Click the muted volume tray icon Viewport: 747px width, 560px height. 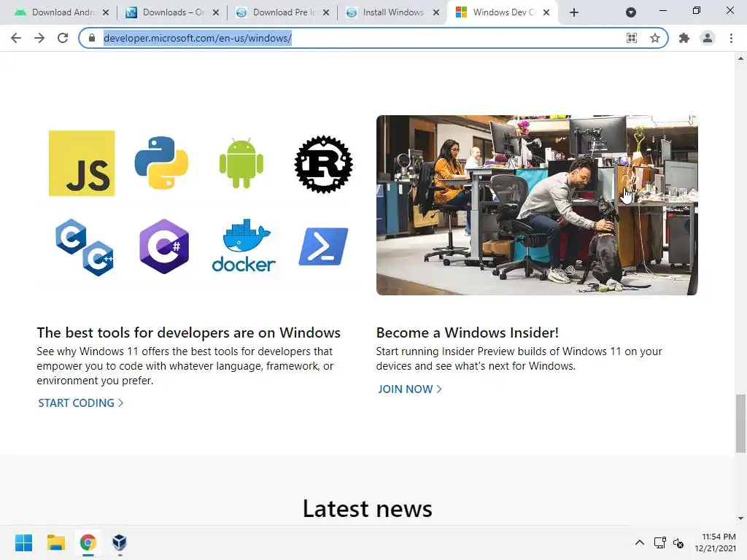(x=678, y=542)
